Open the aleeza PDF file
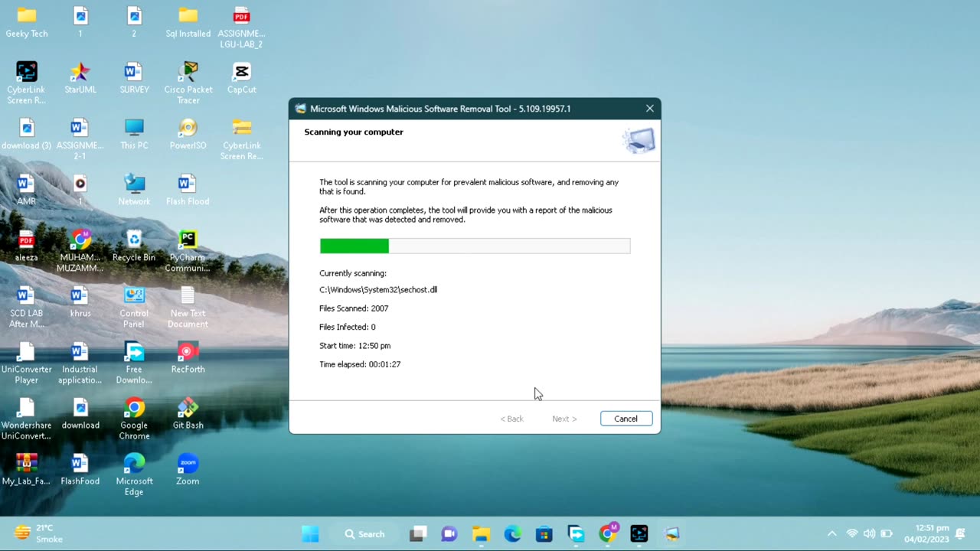 (27, 246)
